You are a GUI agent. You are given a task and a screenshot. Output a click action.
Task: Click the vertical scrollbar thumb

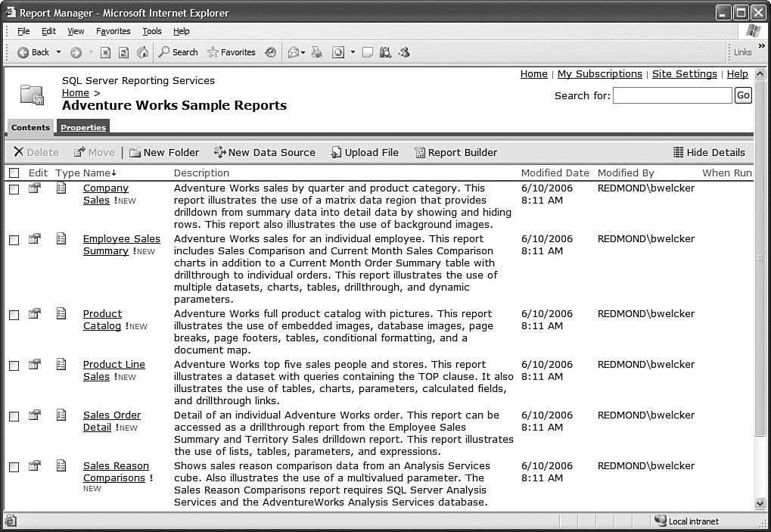760,258
